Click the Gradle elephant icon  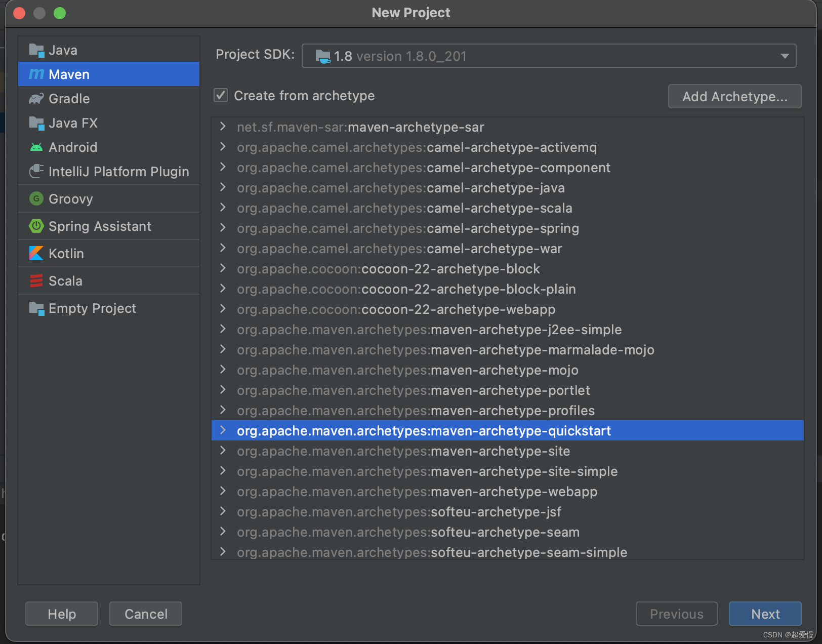(36, 99)
